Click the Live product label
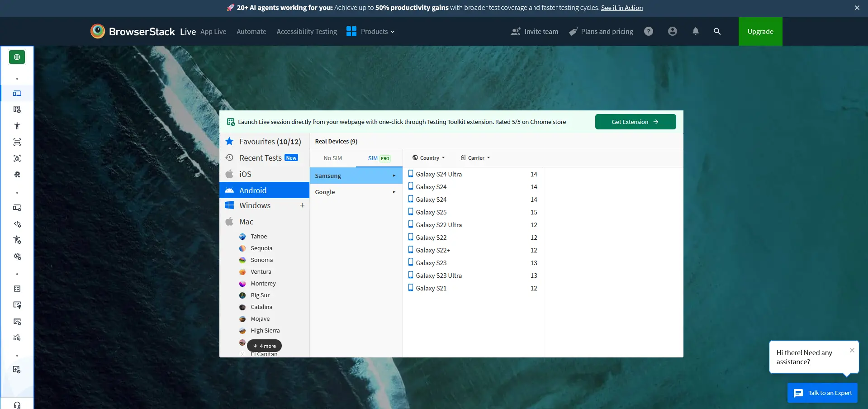Screen dimensions: 868x409 [188, 32]
